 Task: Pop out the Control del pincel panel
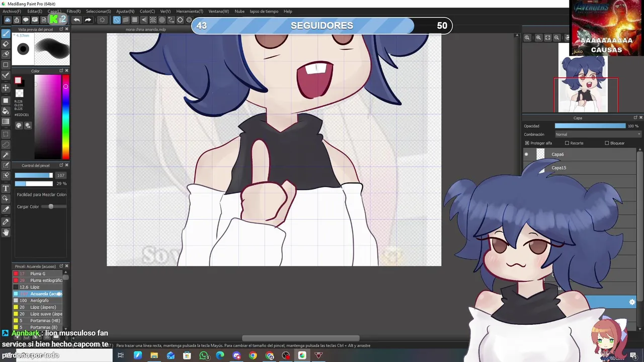61,165
